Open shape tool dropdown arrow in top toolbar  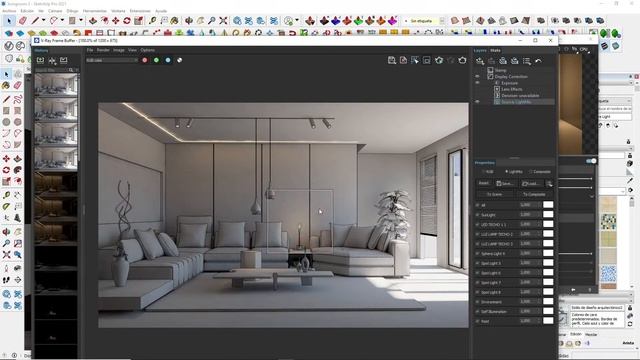[x=81, y=20]
